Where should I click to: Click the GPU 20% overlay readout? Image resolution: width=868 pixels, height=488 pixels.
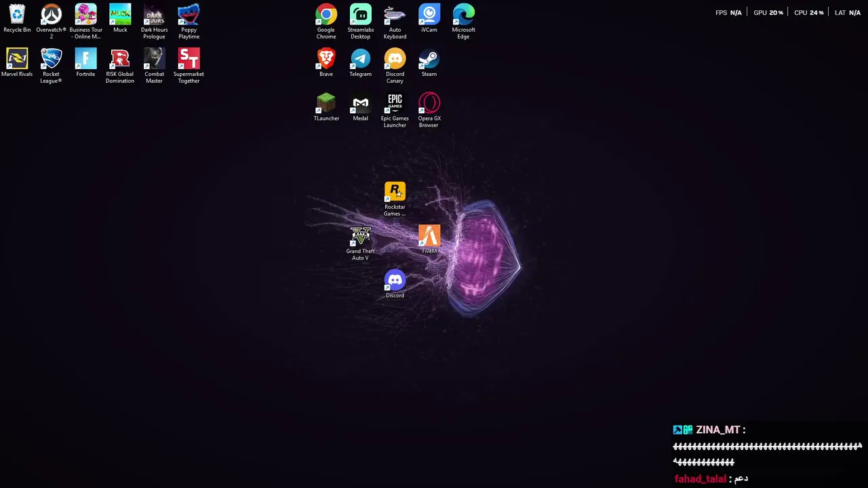(768, 12)
